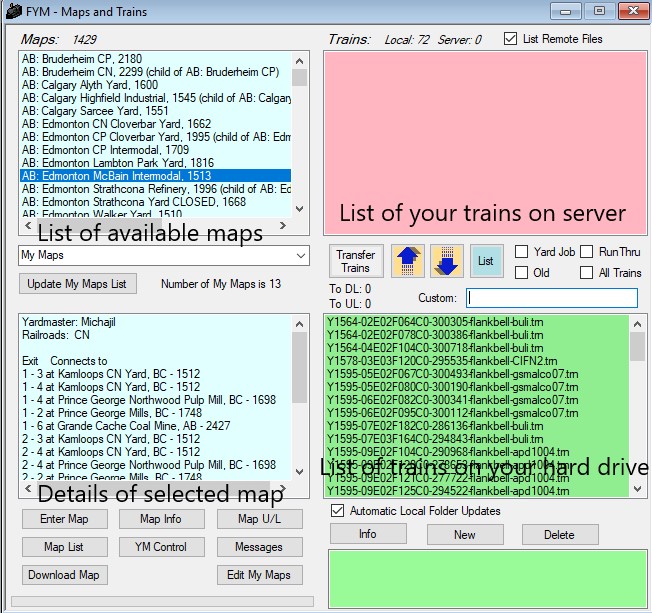
Task: Check the All Trains checkbox
Action: (x=586, y=273)
